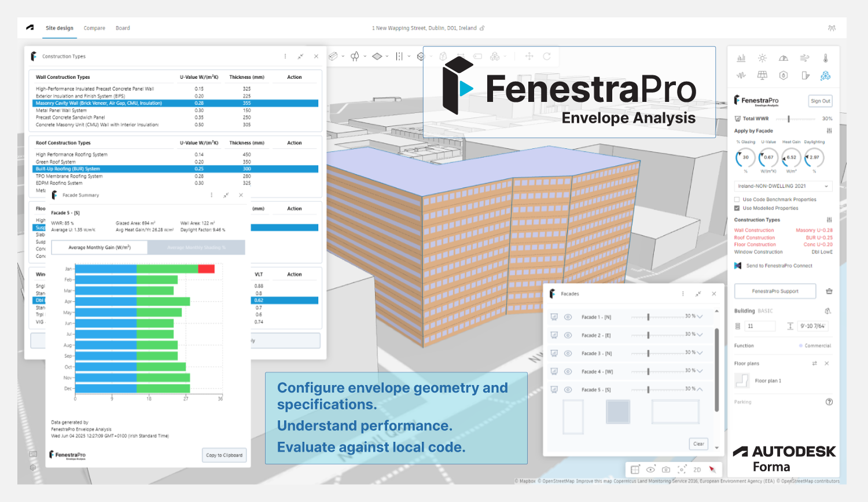The image size is (868, 502).
Task: Open the bar chart analysis icon
Action: pyautogui.click(x=741, y=58)
